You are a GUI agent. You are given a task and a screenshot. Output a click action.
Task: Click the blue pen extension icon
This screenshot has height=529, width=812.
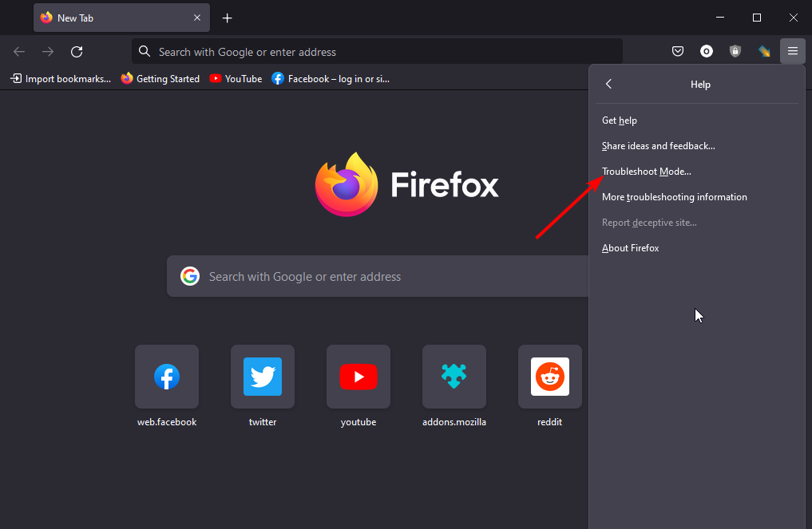[764, 51]
